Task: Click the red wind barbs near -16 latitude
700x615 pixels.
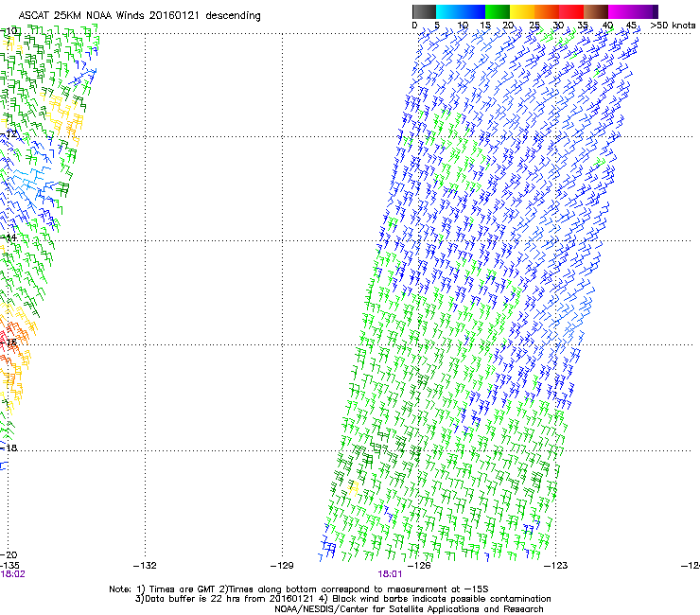Action: tap(5, 339)
